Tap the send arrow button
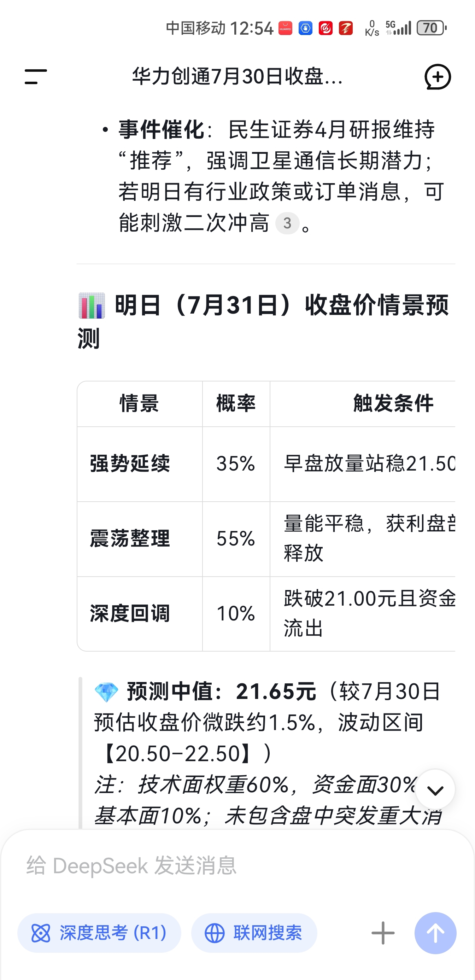Screen dimensions: 475x980 (x=435, y=933)
